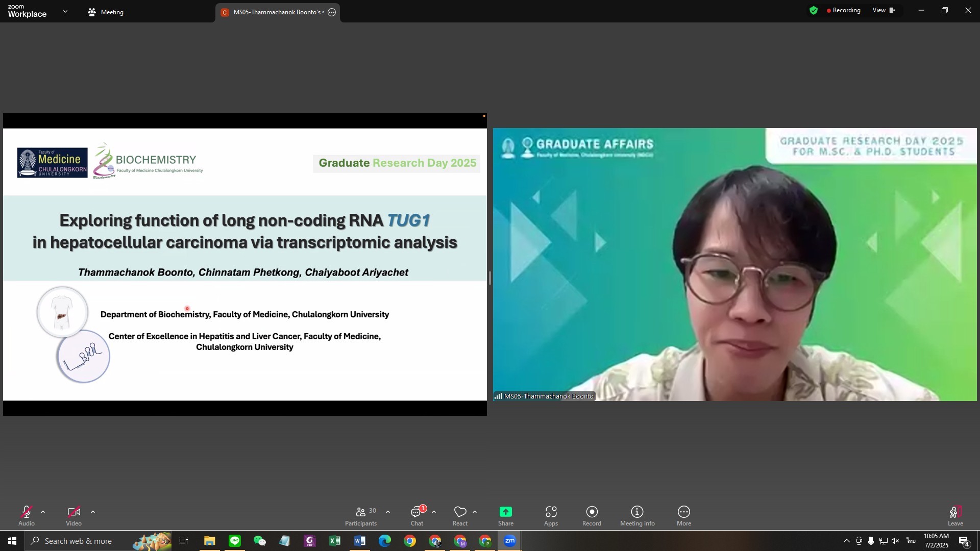This screenshot has height=551, width=980.
Task: Open Microsoft Word from the taskbar
Action: point(360,541)
